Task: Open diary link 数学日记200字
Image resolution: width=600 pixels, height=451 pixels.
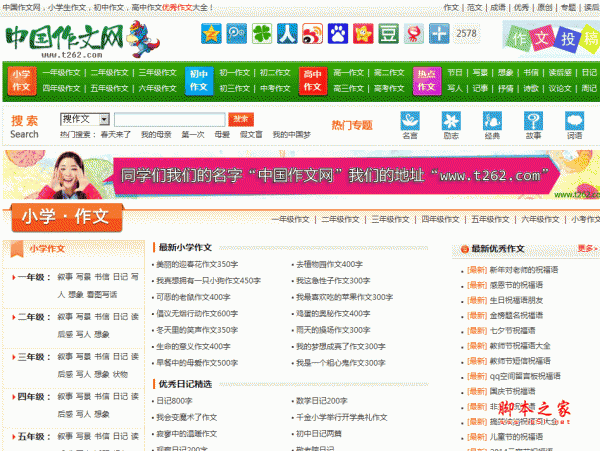Action: point(321,401)
